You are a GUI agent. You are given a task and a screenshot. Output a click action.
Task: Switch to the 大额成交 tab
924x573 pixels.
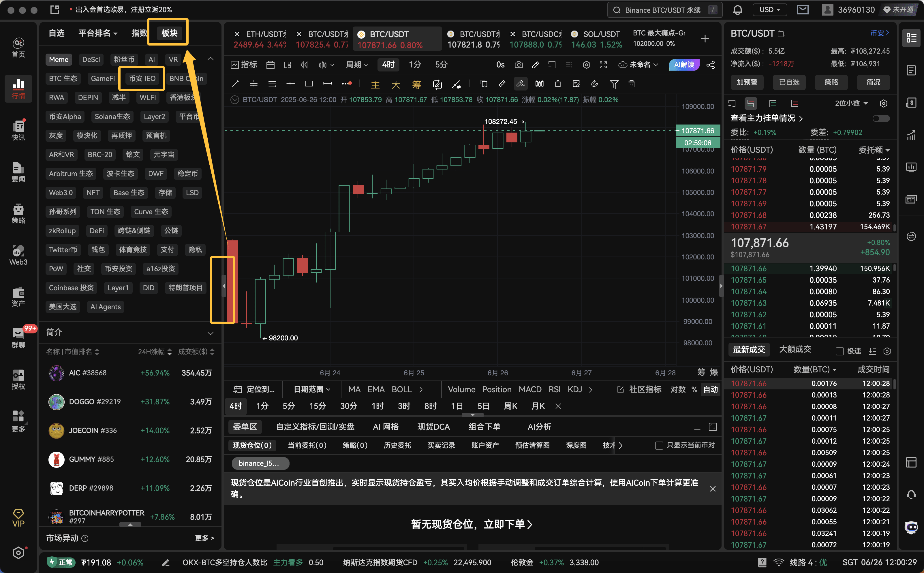click(x=795, y=349)
